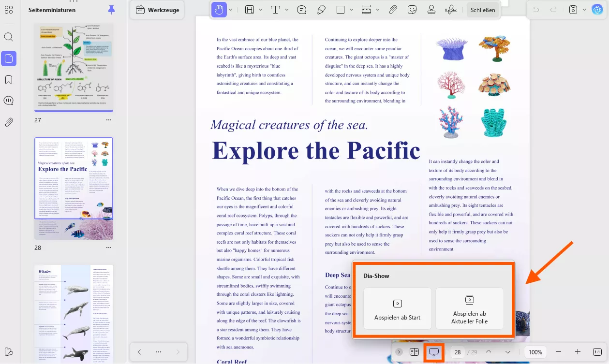
Task: Expand the shape rectangle dropdown arrow
Action: 352,10
